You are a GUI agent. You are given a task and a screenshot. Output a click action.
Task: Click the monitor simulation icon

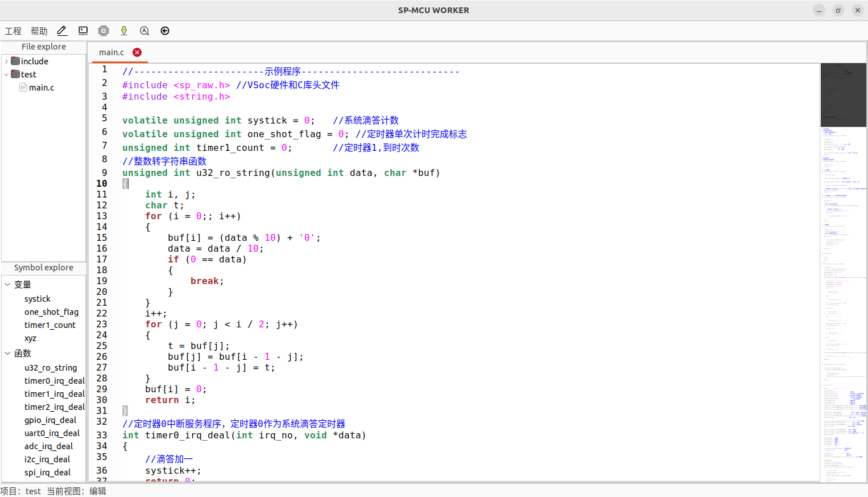click(x=83, y=31)
